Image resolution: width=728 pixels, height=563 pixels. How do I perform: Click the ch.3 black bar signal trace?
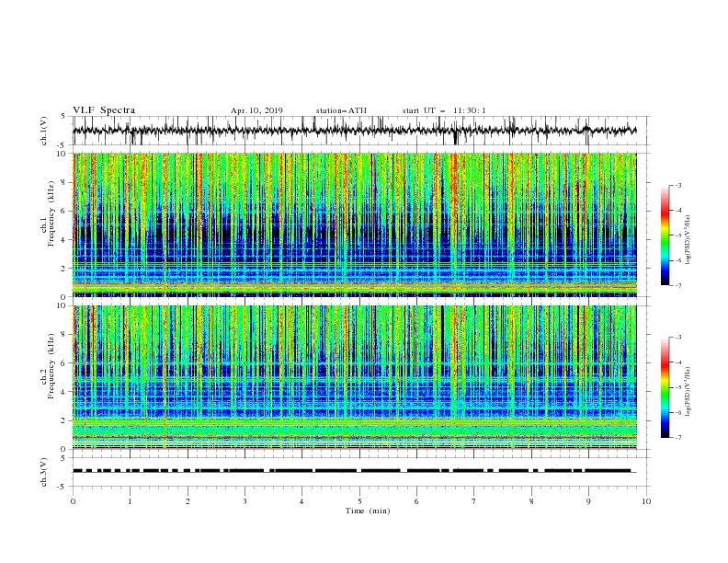[352, 471]
